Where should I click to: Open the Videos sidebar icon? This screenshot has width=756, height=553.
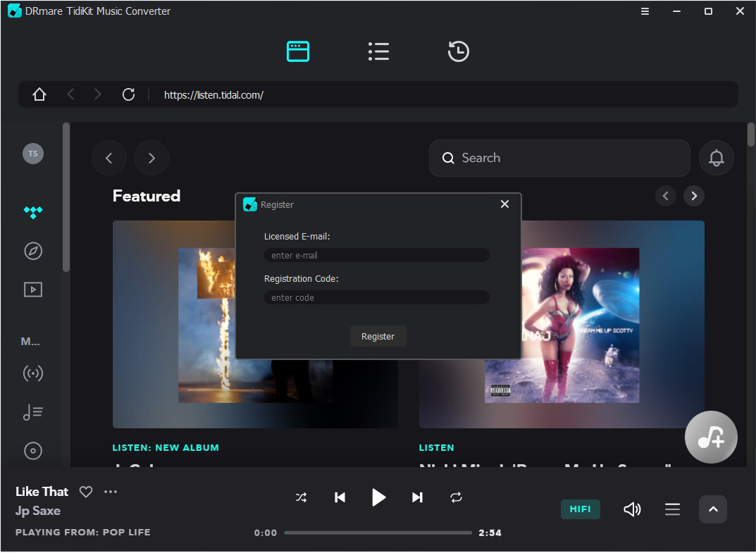pos(33,290)
